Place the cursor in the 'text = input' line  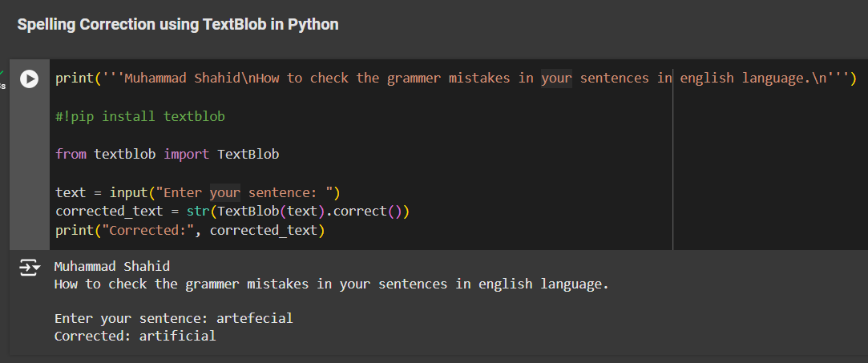[x=198, y=193]
